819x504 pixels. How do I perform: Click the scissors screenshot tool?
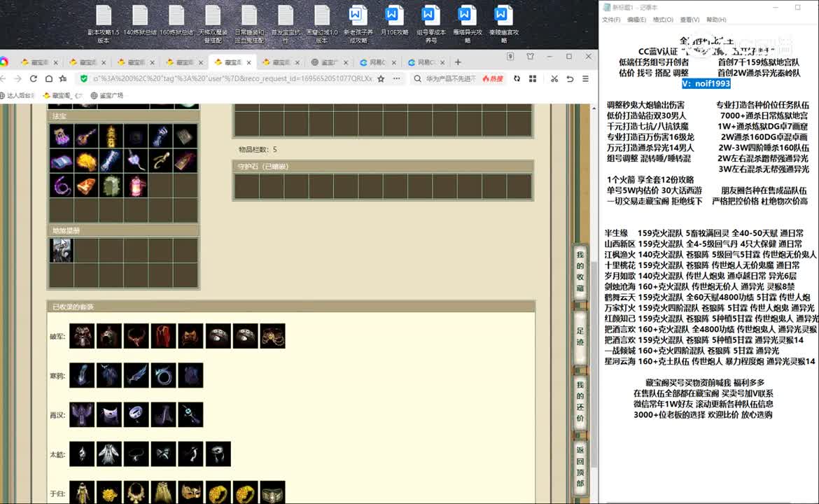[554, 78]
